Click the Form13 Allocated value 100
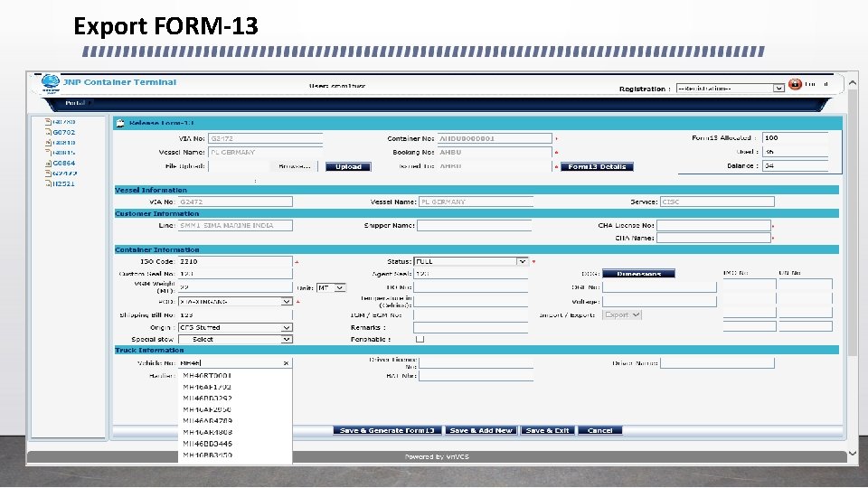 pos(795,137)
